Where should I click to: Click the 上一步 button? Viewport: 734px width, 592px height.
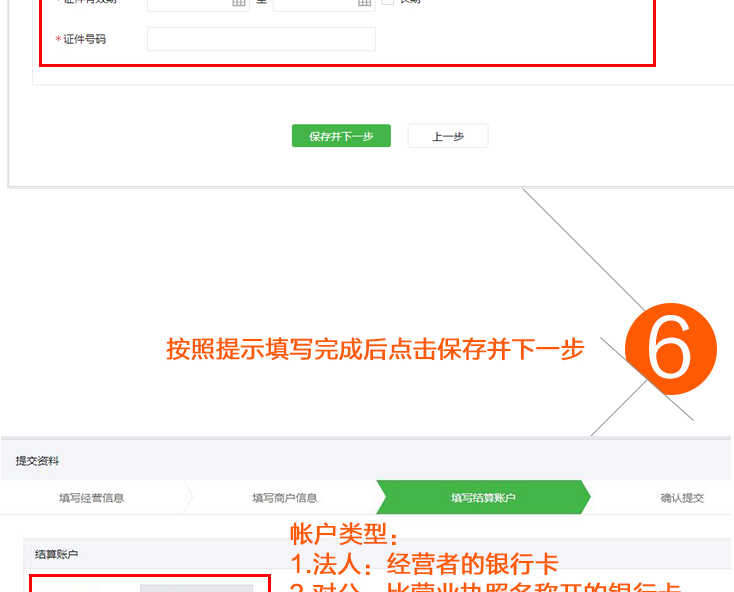tap(448, 136)
